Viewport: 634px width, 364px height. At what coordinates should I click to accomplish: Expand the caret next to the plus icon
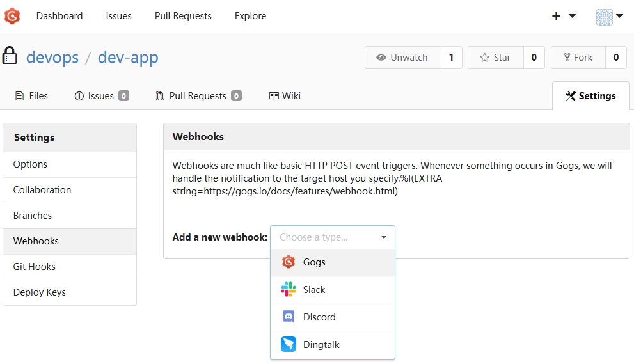click(572, 16)
